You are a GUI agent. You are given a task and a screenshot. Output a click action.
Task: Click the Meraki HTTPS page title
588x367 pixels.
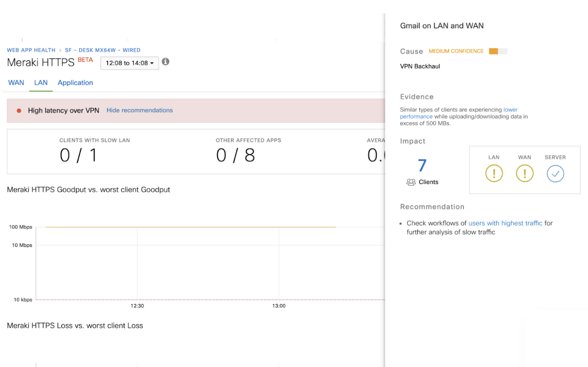click(x=41, y=63)
